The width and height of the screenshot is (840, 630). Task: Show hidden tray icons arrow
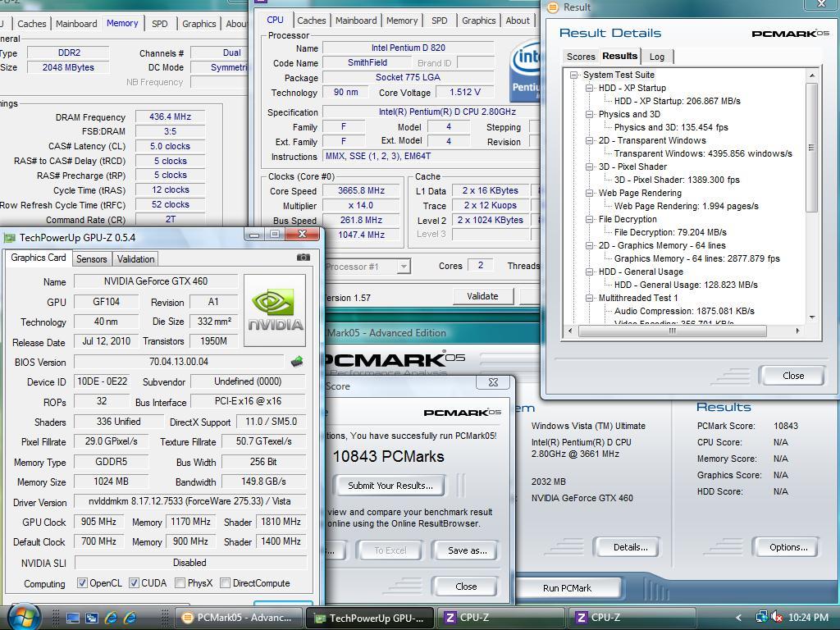(x=739, y=618)
